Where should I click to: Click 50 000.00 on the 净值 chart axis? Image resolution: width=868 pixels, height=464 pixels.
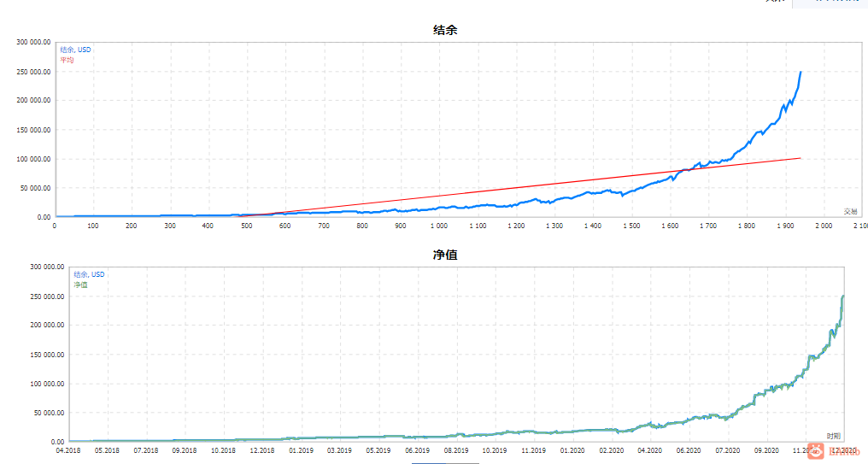click(x=50, y=413)
